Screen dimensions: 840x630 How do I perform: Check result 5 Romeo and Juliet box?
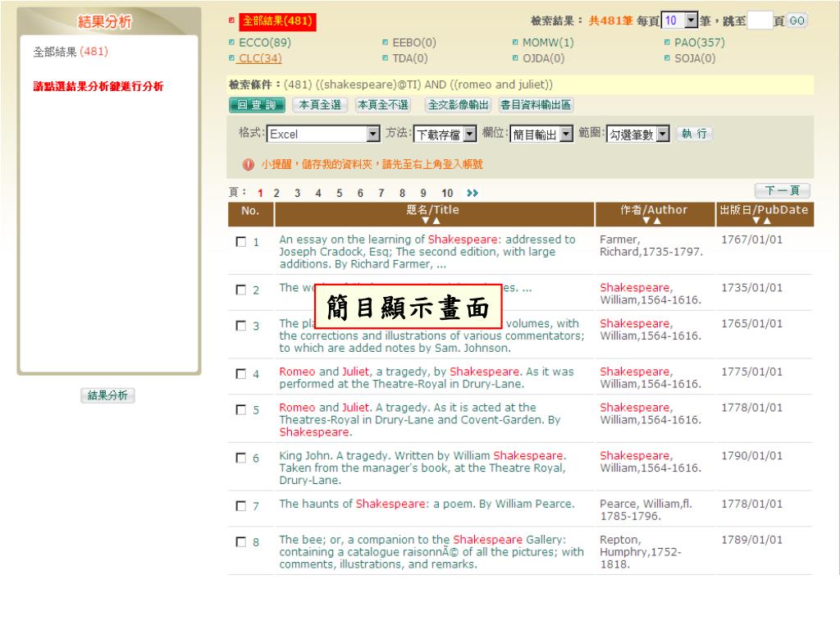pyautogui.click(x=241, y=410)
